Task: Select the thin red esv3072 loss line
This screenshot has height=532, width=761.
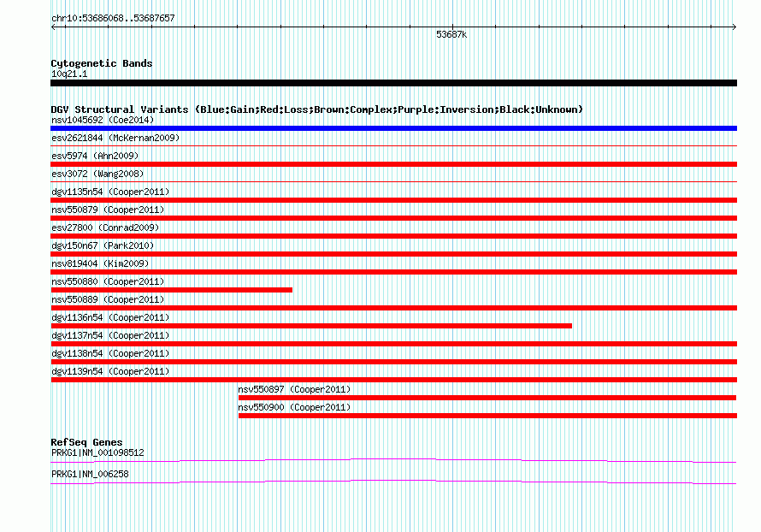Action: (x=393, y=181)
